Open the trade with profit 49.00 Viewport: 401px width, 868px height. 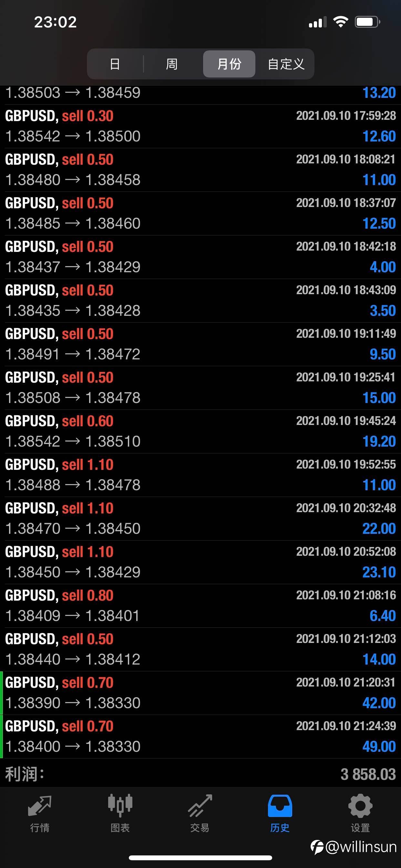point(200,736)
